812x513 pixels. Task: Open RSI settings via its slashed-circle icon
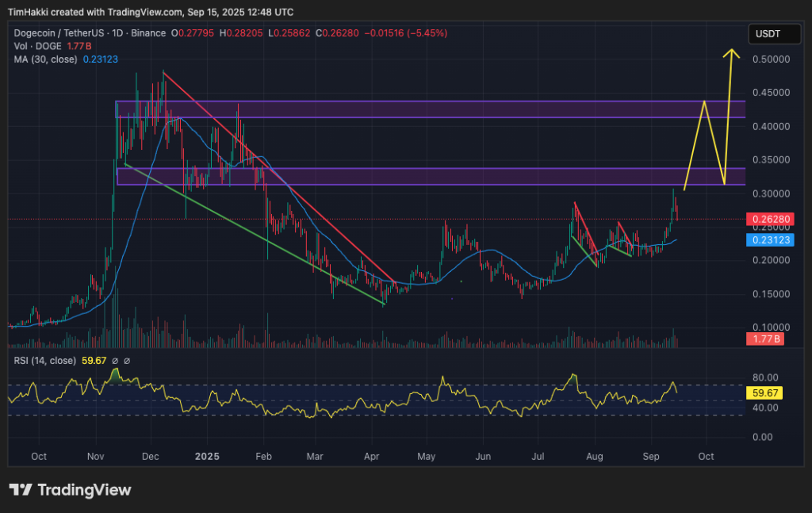[115, 361]
